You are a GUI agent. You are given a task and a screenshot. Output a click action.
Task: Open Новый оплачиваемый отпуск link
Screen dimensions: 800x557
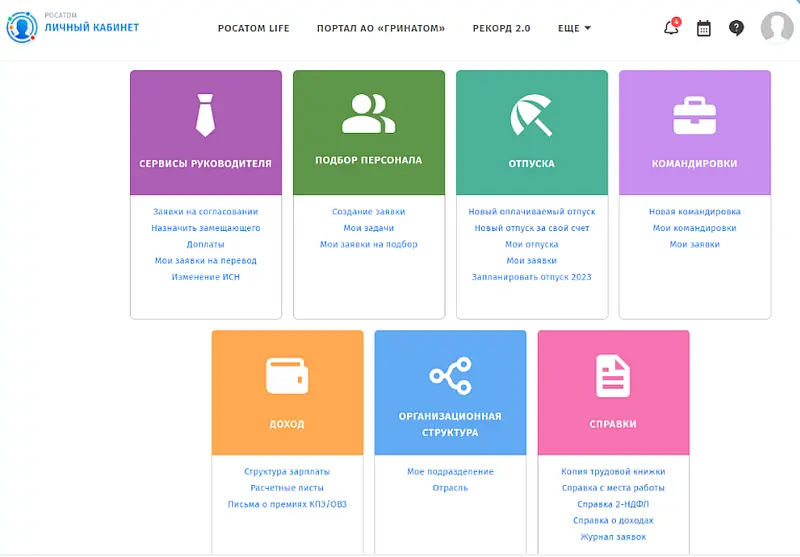[531, 212]
